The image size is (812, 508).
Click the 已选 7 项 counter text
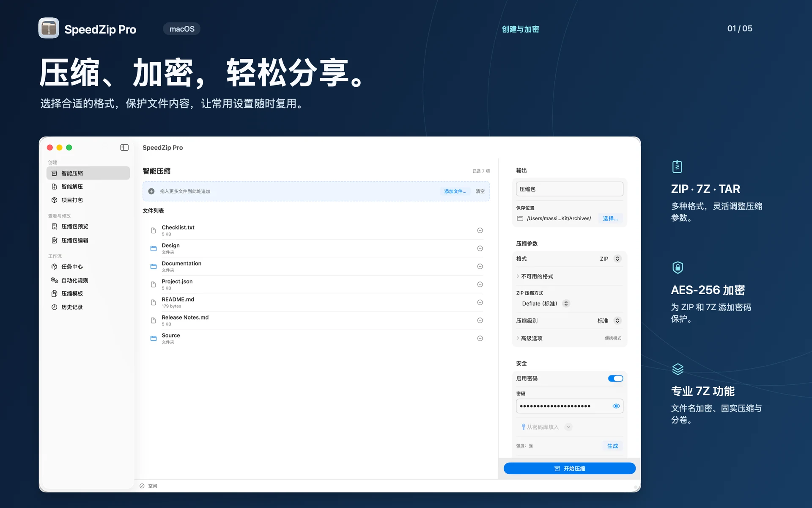click(x=481, y=171)
